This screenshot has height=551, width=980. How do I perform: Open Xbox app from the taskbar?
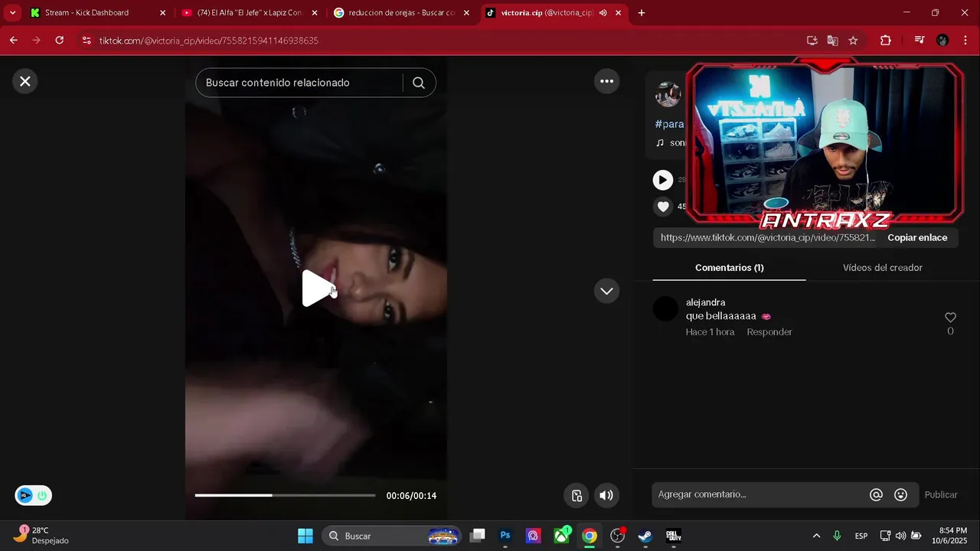(x=562, y=536)
